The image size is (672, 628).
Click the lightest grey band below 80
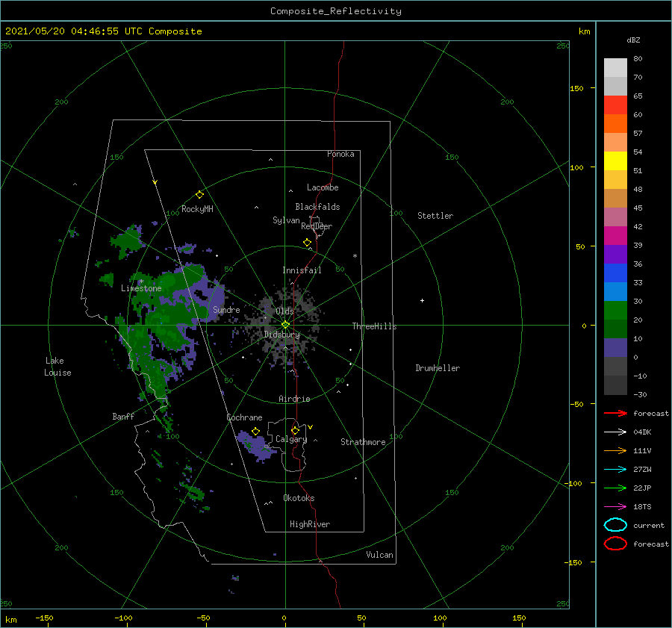tap(615, 68)
